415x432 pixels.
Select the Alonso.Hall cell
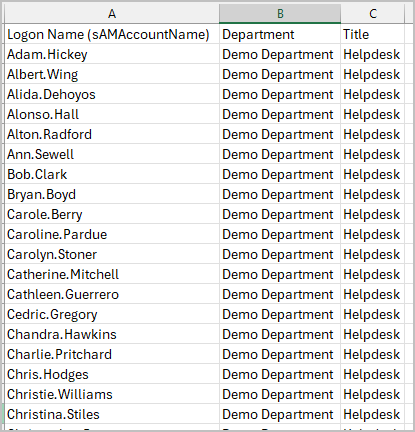112,114
